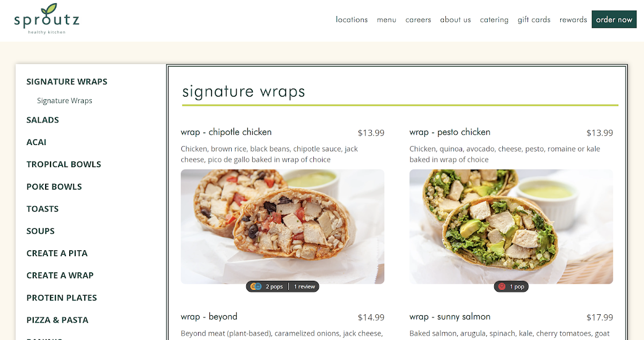Select the Signature Wraps sub-item
The height and width of the screenshot is (340, 644).
(64, 100)
